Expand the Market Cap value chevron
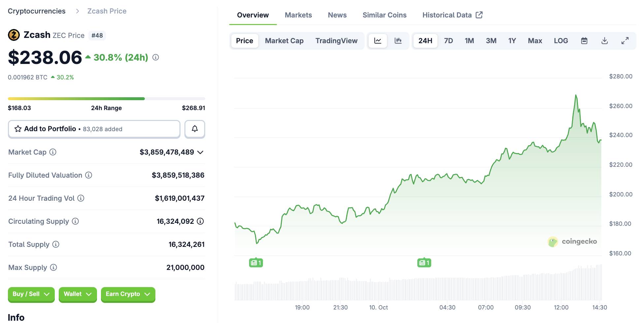 point(200,152)
